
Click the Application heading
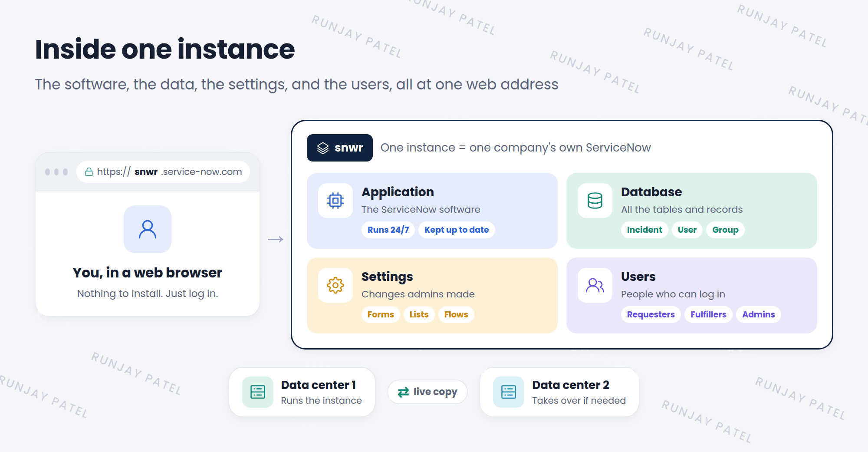pos(398,192)
